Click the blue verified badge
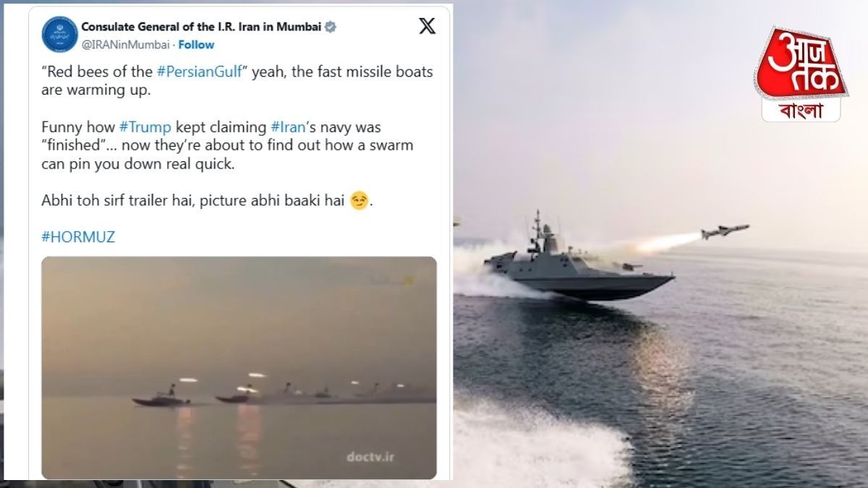The image size is (868, 488). 330,27
